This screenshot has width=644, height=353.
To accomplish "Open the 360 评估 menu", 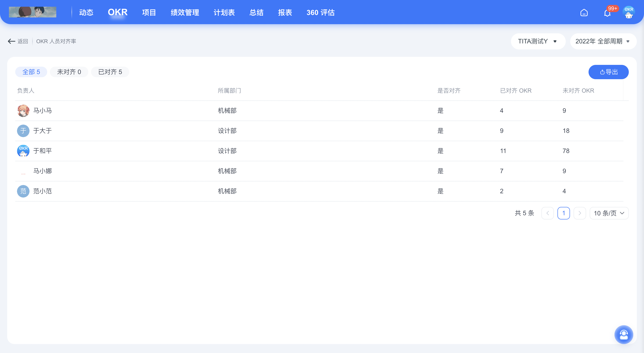I will (320, 12).
